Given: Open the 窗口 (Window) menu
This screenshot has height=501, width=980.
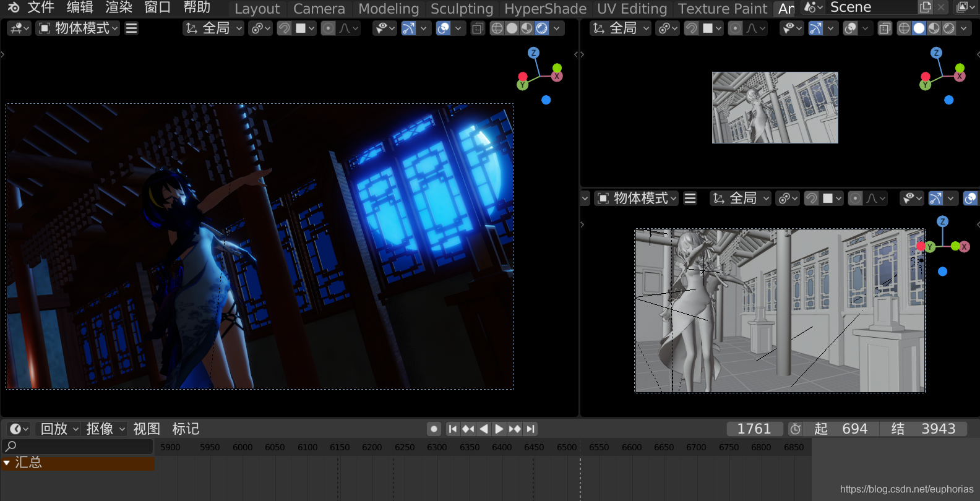Looking at the screenshot, I should coord(157,7).
